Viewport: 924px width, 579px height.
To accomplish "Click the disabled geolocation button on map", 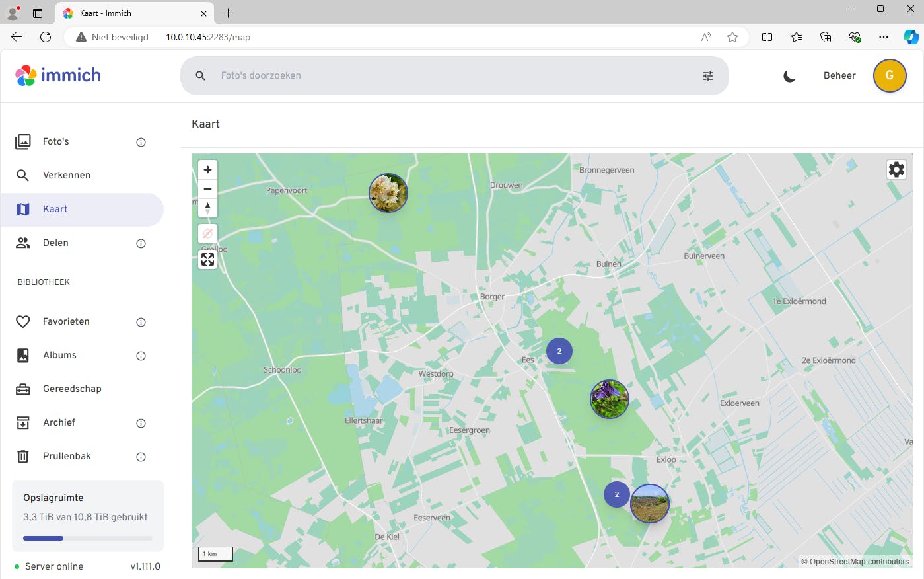I will [x=207, y=233].
